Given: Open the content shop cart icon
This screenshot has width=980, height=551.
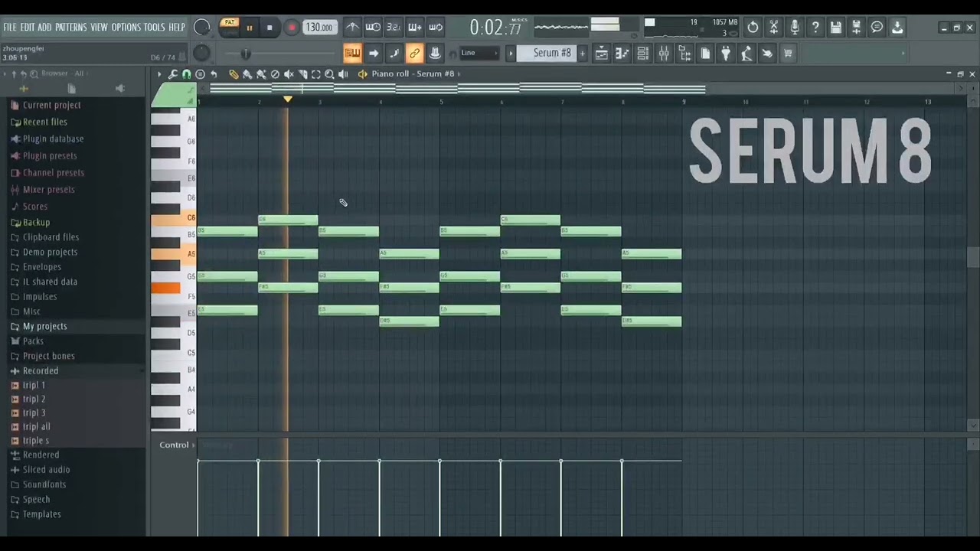Looking at the screenshot, I should tap(788, 53).
